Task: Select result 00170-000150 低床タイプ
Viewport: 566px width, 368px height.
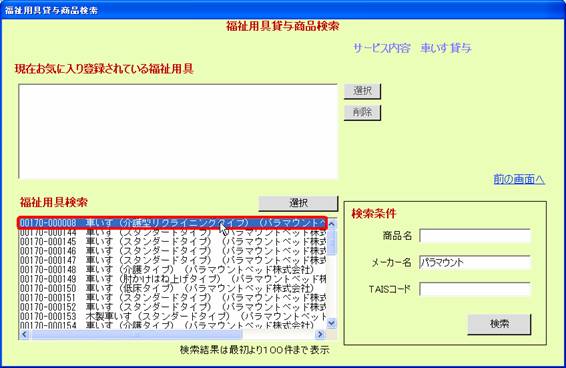Action: [x=173, y=289]
